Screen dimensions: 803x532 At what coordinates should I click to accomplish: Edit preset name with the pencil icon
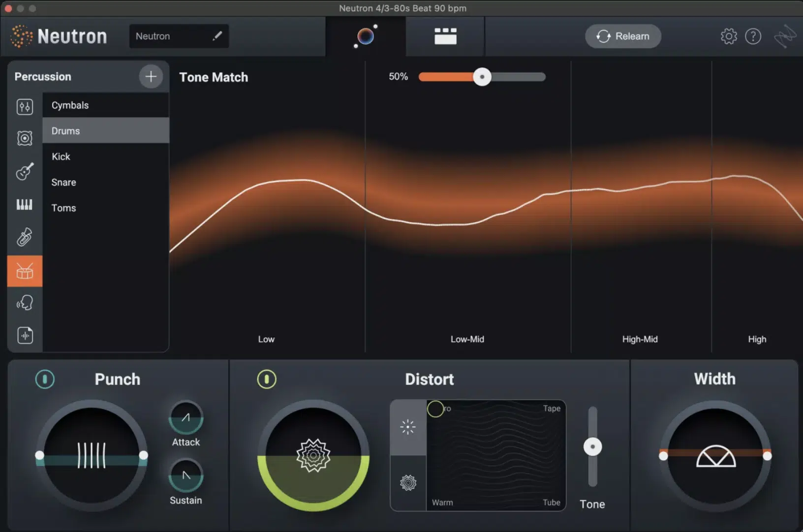(217, 36)
